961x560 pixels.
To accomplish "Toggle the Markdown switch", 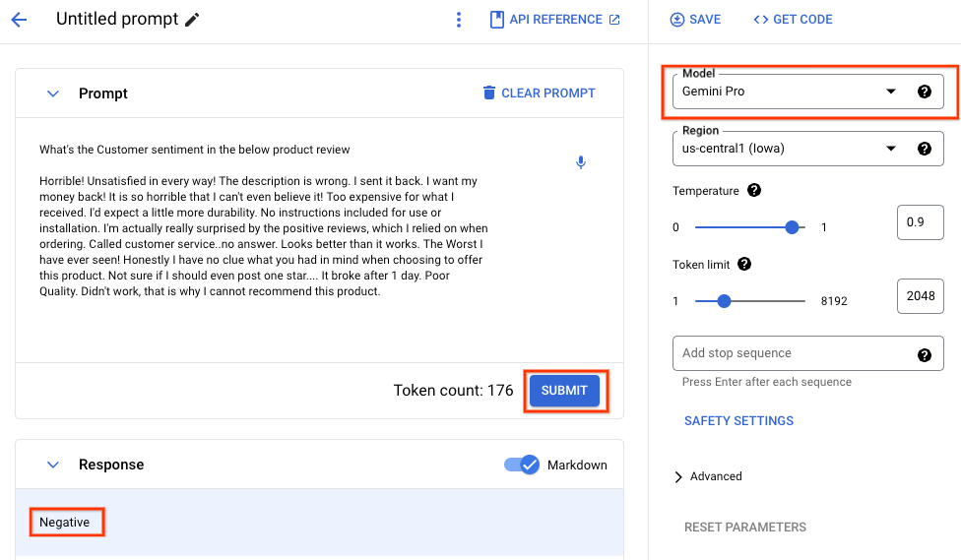I will pyautogui.click(x=523, y=465).
